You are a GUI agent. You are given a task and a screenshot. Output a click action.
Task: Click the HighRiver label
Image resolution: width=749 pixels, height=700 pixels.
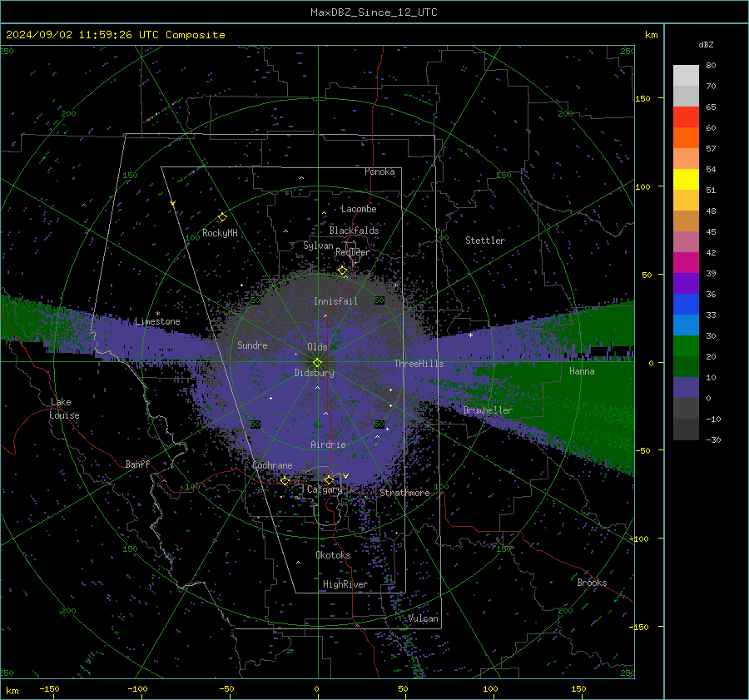pos(345,584)
